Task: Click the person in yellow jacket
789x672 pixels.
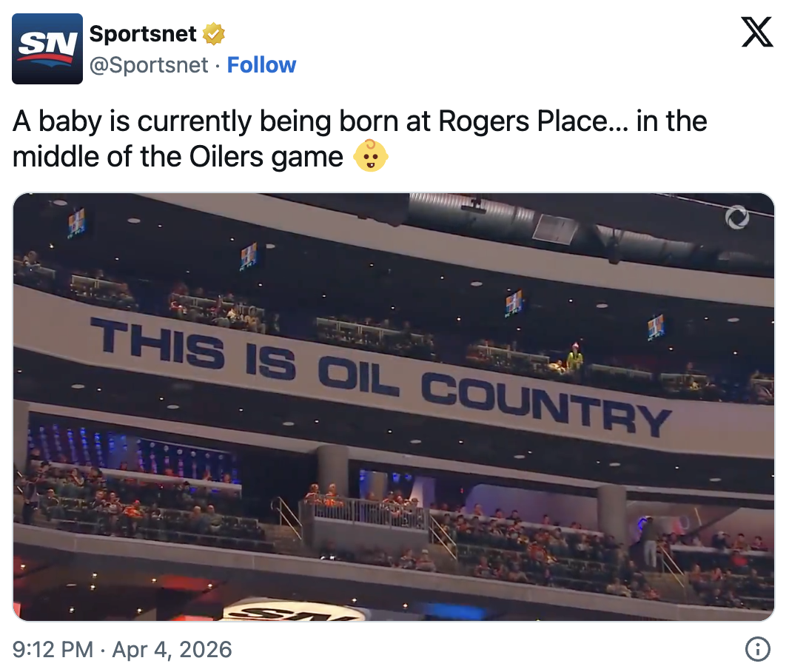Action: [x=574, y=357]
